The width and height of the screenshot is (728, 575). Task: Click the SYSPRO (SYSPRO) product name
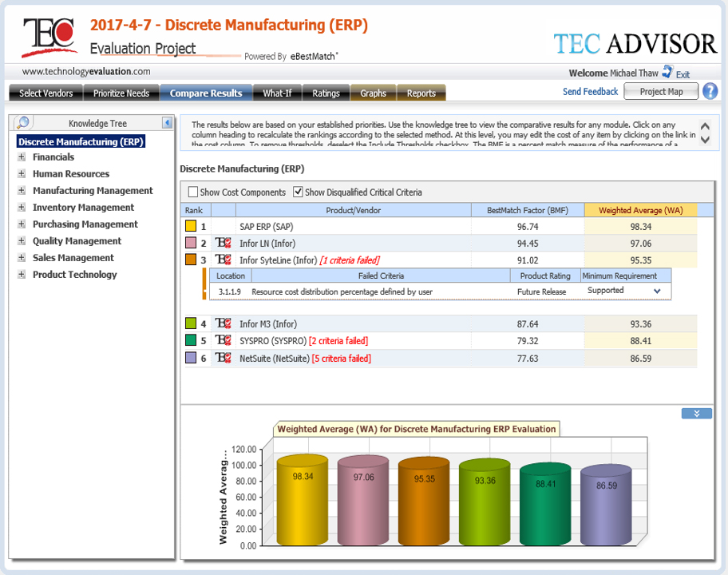point(273,340)
